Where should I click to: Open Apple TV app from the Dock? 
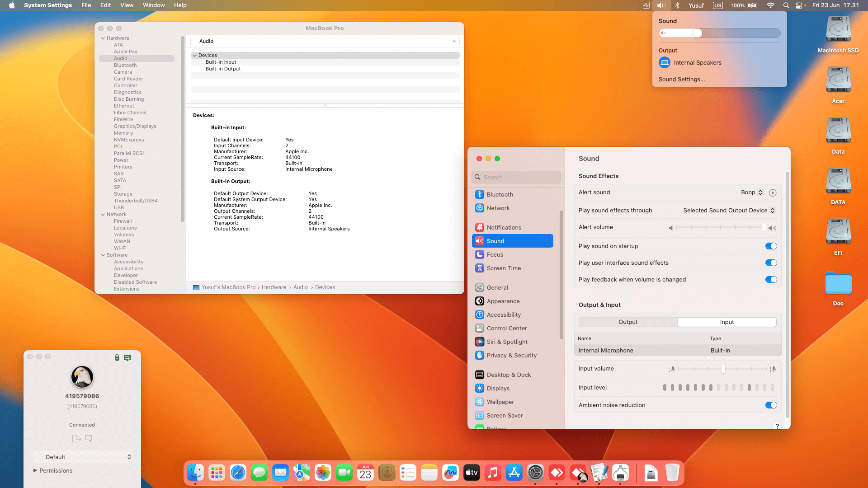click(x=472, y=473)
